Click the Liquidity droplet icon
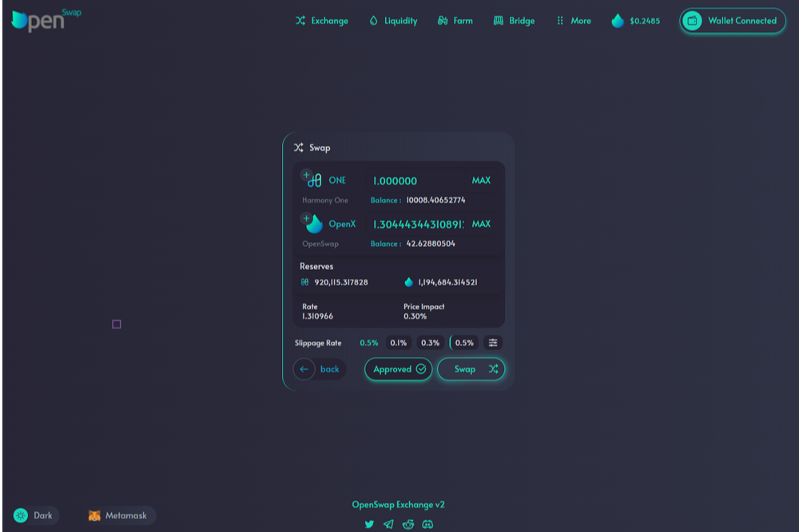 [x=375, y=21]
